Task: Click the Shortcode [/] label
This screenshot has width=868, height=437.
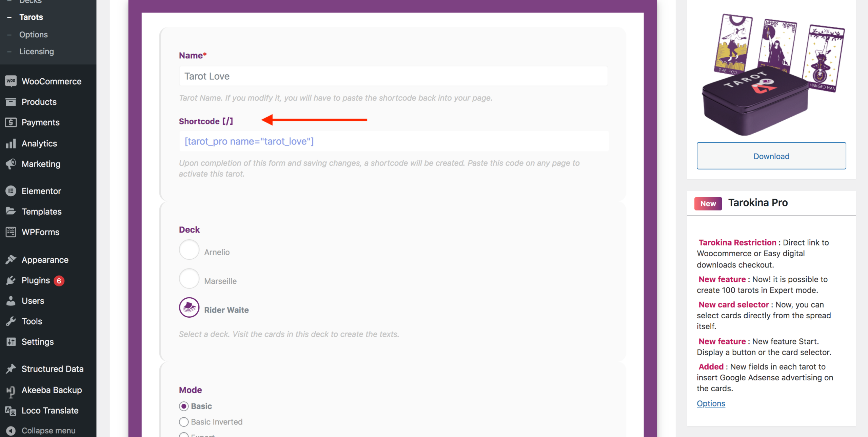Action: coord(206,121)
